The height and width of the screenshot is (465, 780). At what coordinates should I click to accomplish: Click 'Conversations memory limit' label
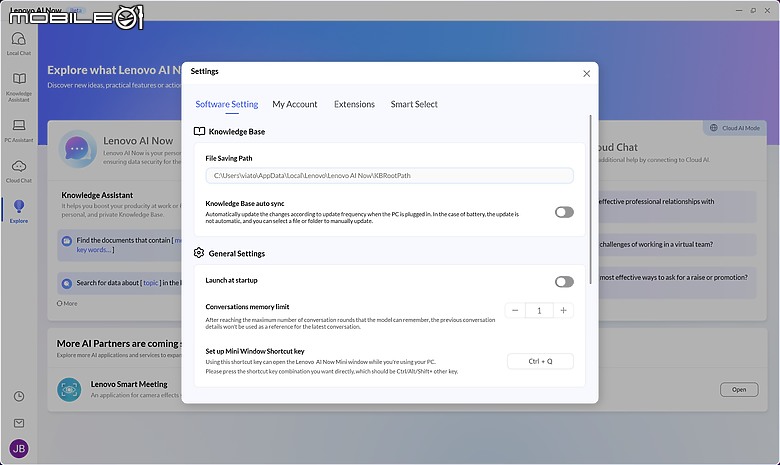[x=247, y=307]
